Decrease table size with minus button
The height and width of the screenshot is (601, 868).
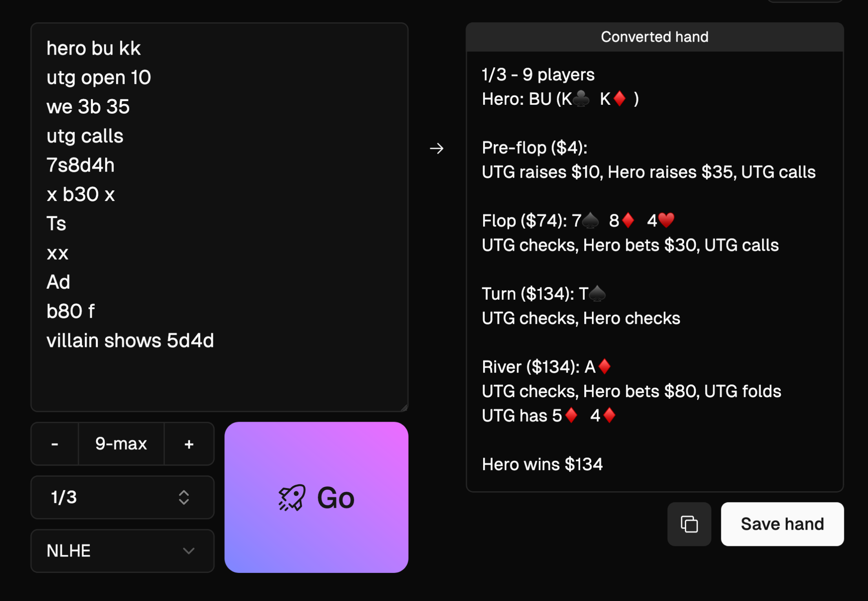tap(55, 444)
